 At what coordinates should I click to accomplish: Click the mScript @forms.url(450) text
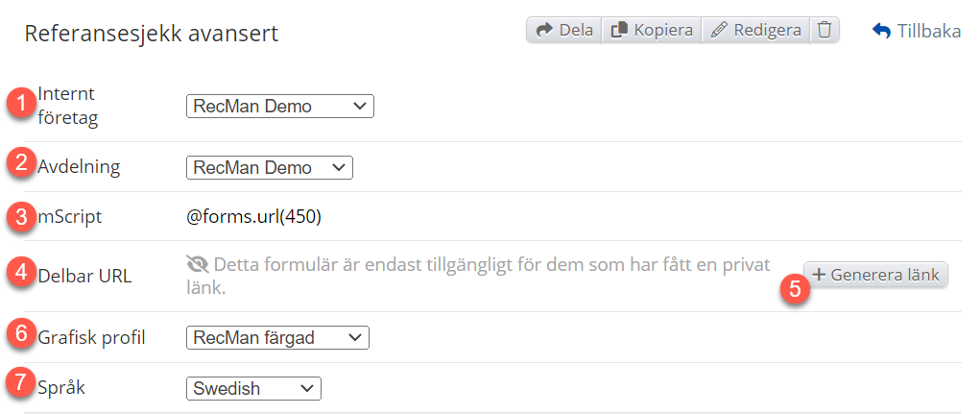253,217
